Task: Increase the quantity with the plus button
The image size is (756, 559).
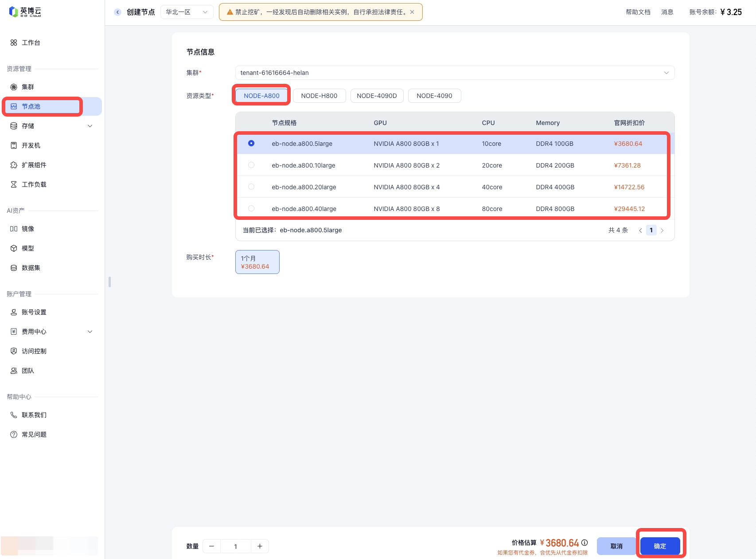Action: 260,546
